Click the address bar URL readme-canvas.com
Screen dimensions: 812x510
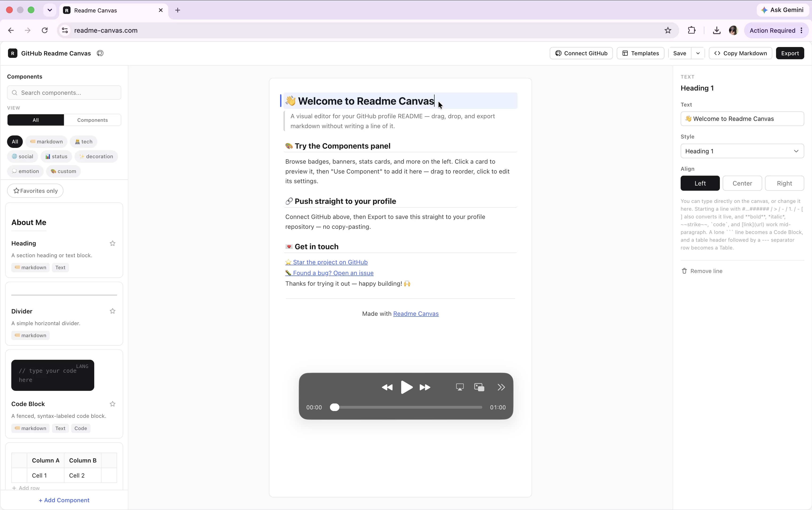[106, 30]
